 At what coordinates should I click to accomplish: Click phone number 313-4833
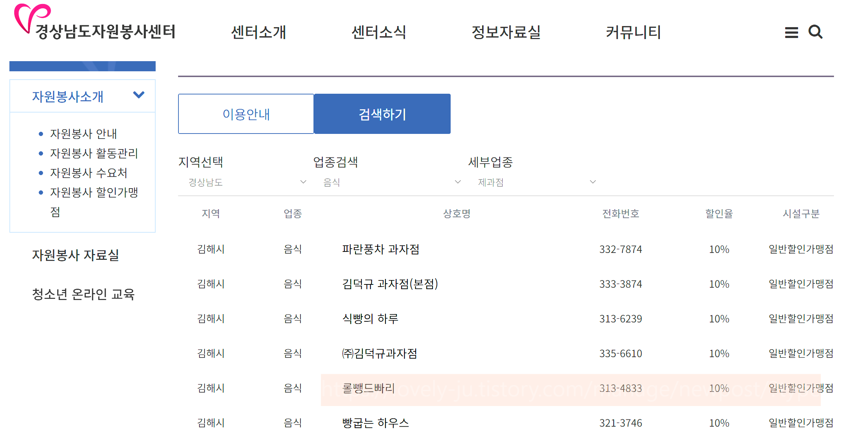tap(620, 388)
